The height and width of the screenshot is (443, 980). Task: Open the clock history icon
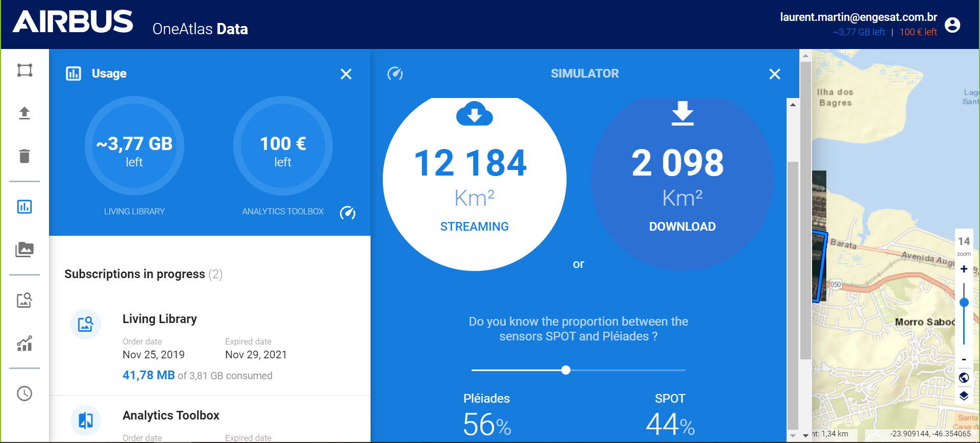(x=24, y=393)
